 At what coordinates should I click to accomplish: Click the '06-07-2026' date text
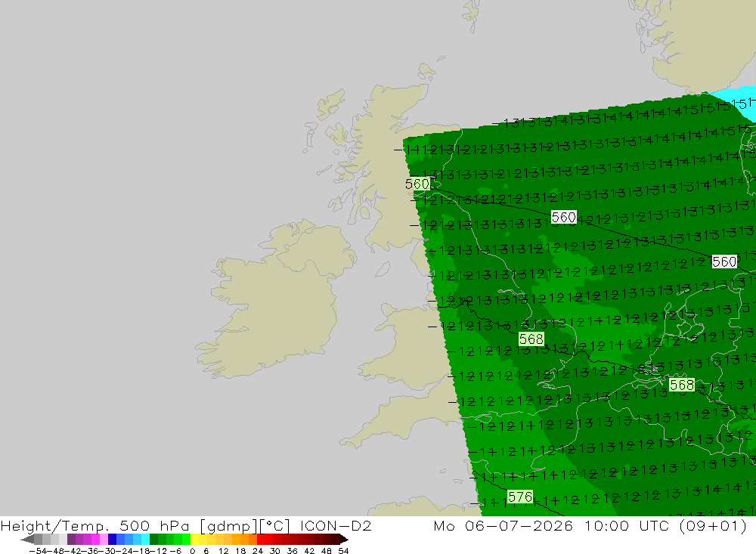coord(519,525)
